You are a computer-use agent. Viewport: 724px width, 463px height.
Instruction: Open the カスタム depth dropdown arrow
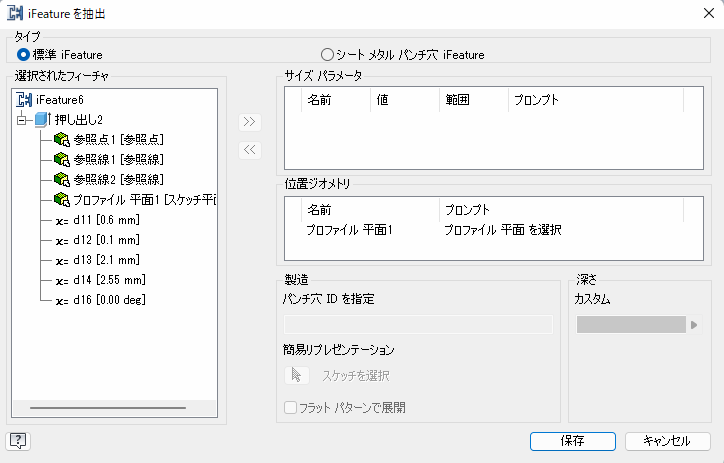694,325
